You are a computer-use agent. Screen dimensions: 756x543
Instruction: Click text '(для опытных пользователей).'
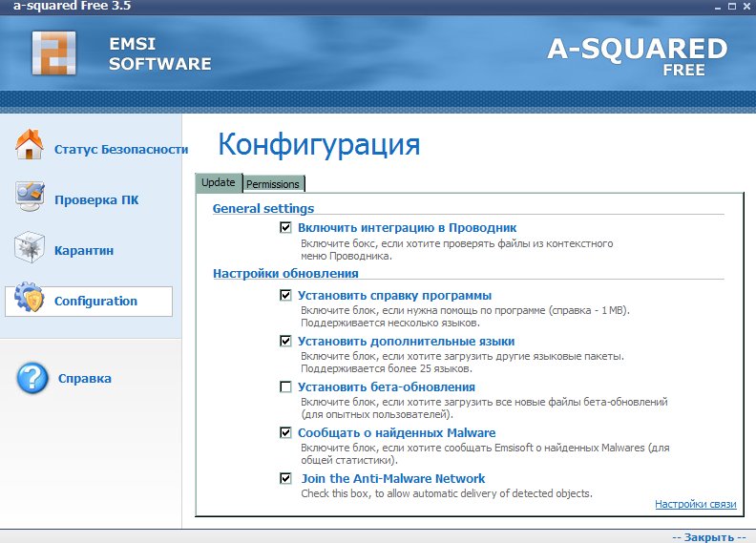(x=377, y=414)
